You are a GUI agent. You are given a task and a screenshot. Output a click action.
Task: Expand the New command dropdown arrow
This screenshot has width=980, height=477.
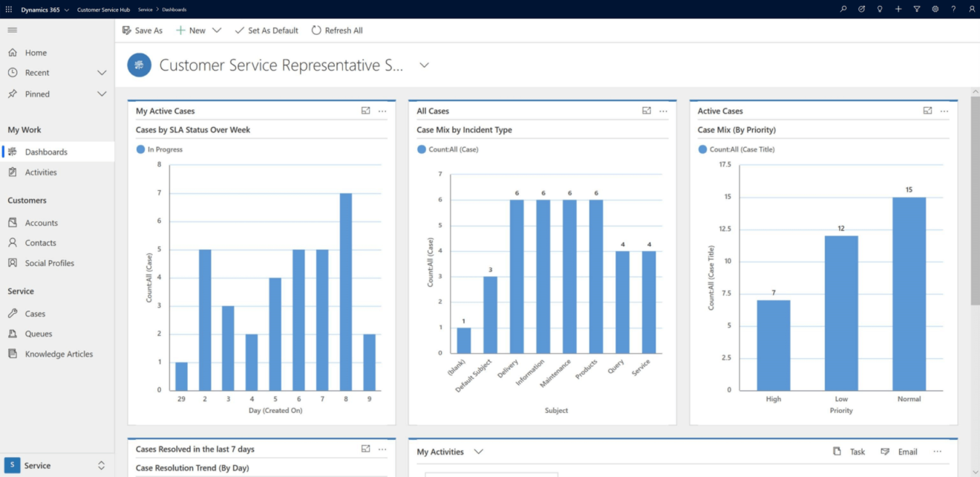(215, 30)
